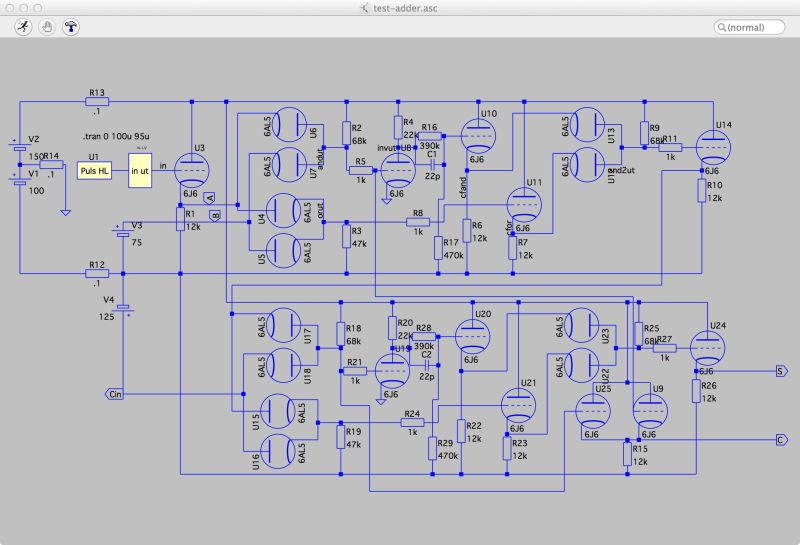The height and width of the screenshot is (545, 800).
Task: Click the S output port flag
Action: coord(782,371)
